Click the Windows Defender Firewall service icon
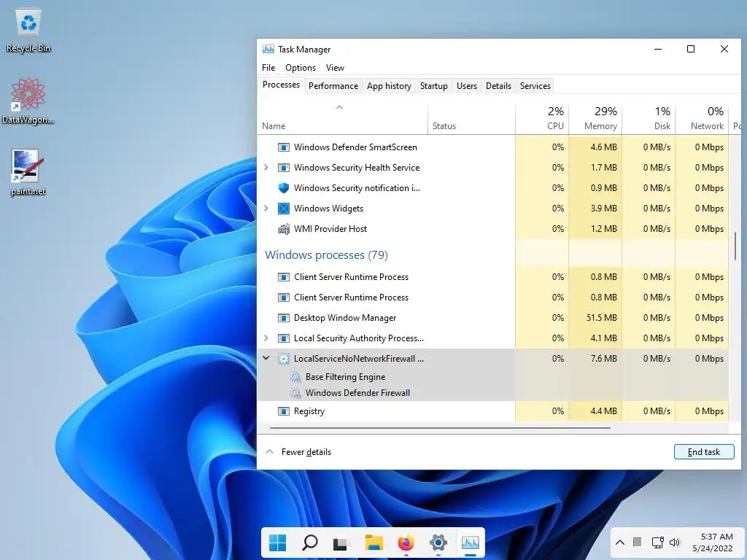 pos(296,393)
